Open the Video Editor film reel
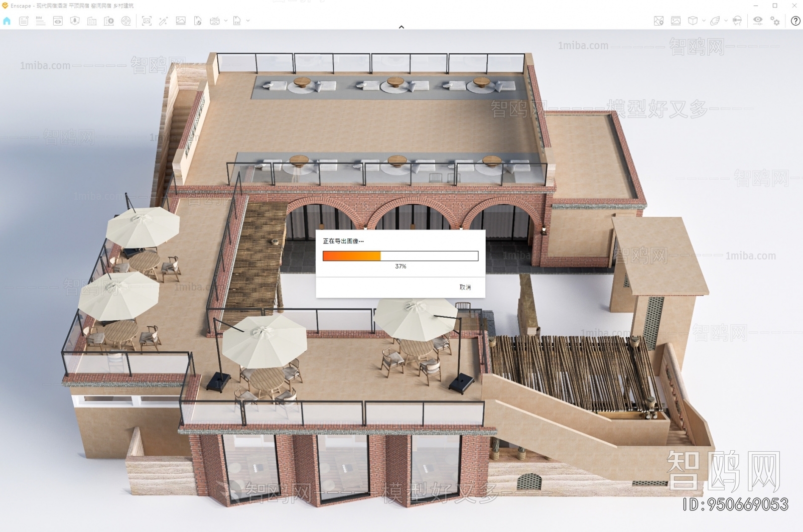Viewport: 803px width, 532px height. point(126,21)
